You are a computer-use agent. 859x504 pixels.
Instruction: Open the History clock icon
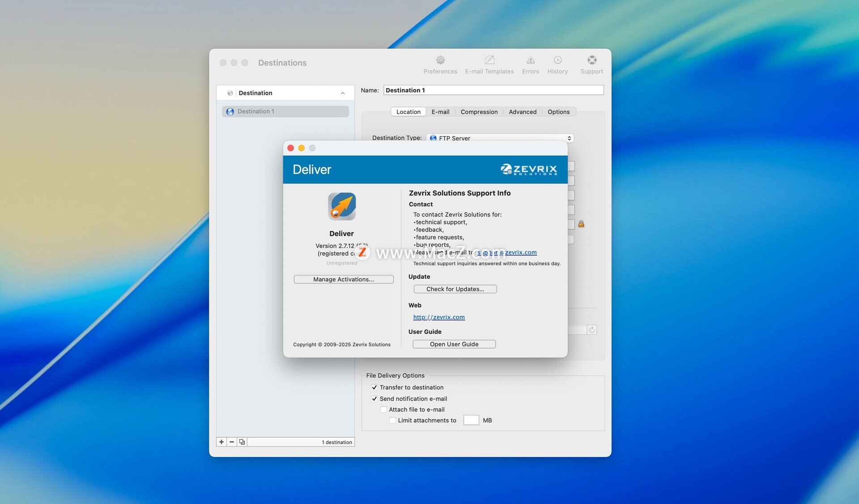coord(557,60)
